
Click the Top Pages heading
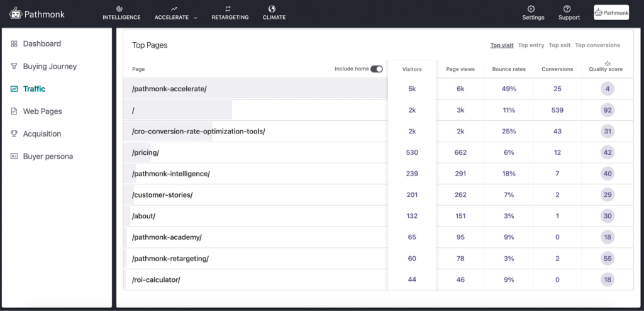pos(150,45)
